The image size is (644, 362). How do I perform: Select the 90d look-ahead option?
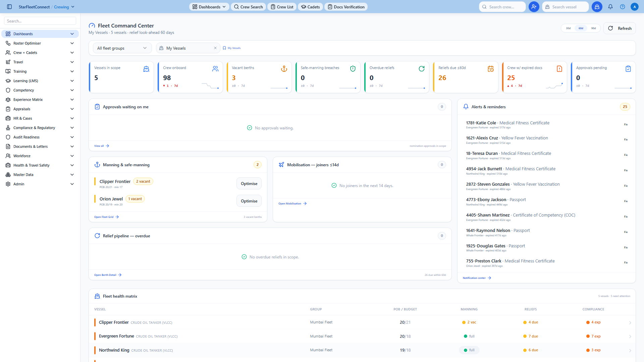[x=594, y=28]
